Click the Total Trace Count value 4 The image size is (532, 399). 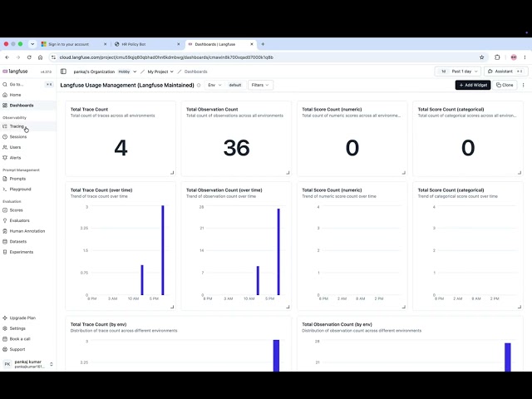121,148
